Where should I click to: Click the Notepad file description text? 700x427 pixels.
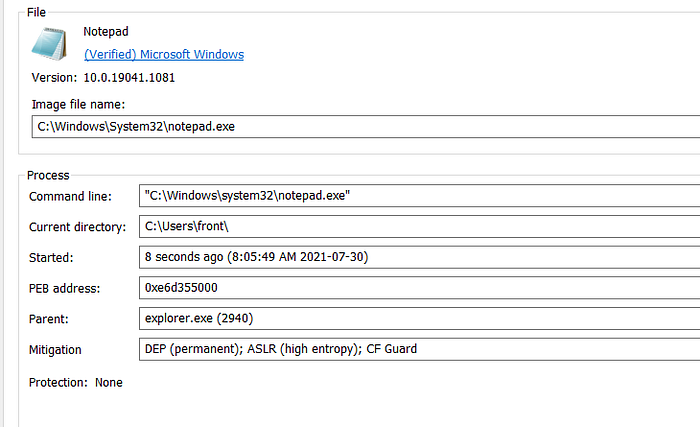pos(106,32)
